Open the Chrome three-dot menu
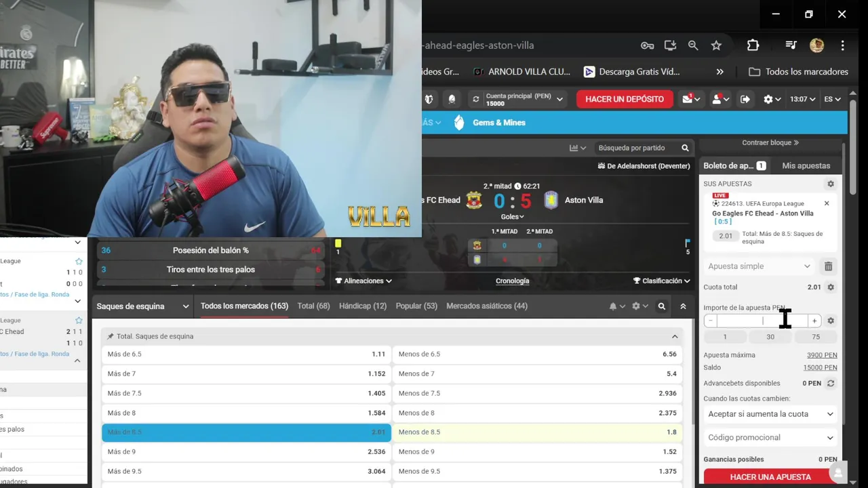 [842, 45]
